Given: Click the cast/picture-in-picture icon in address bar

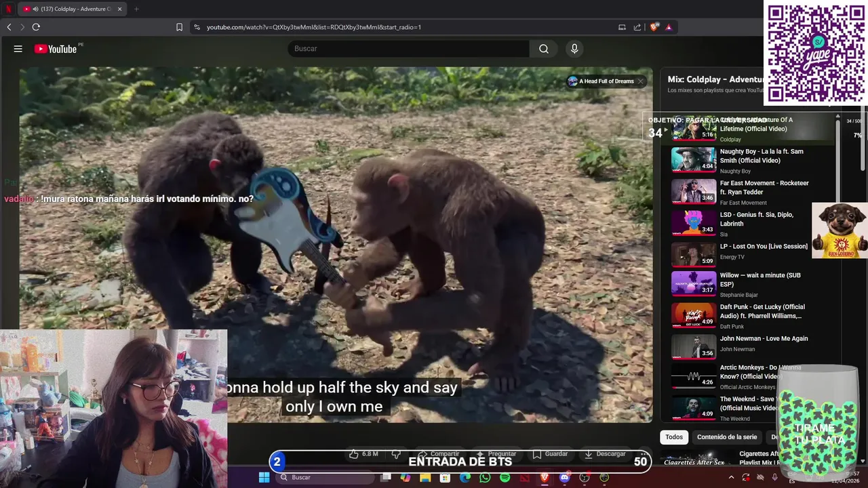Looking at the screenshot, I should 622,27.
